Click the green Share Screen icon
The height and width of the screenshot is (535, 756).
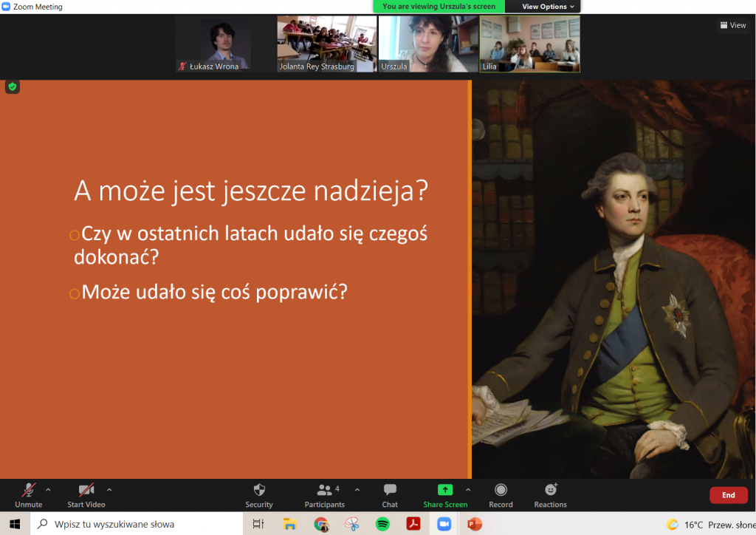(x=444, y=490)
